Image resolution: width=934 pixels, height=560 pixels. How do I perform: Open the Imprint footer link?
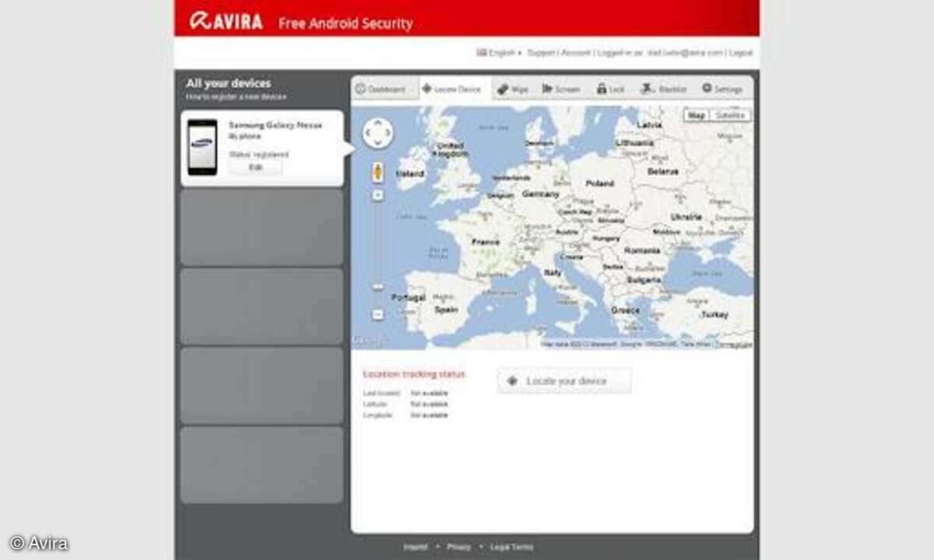pos(415,547)
